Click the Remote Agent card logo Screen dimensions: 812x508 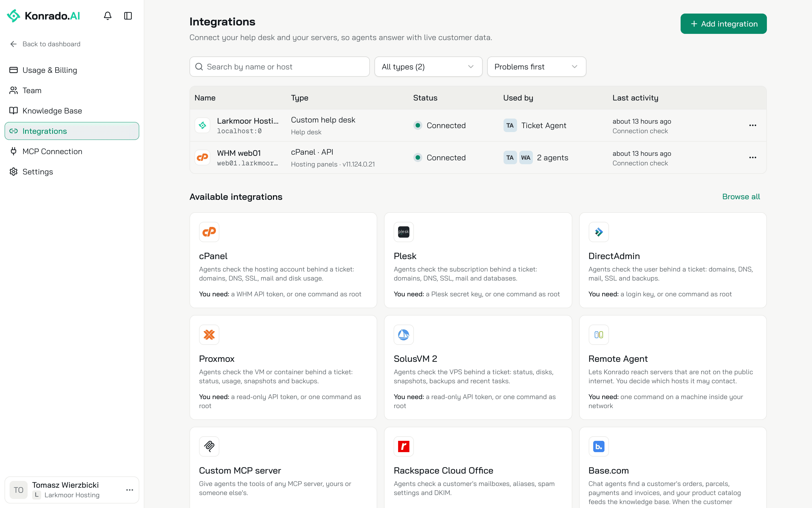coord(599,335)
